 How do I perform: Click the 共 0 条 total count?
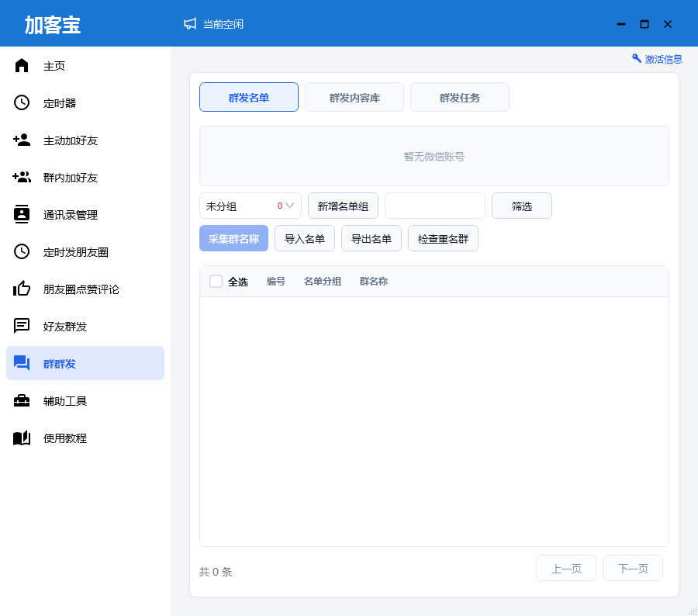coord(216,572)
